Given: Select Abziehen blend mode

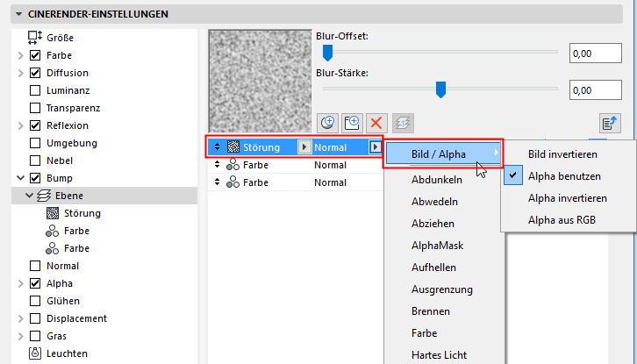Looking at the screenshot, I should [433, 224].
